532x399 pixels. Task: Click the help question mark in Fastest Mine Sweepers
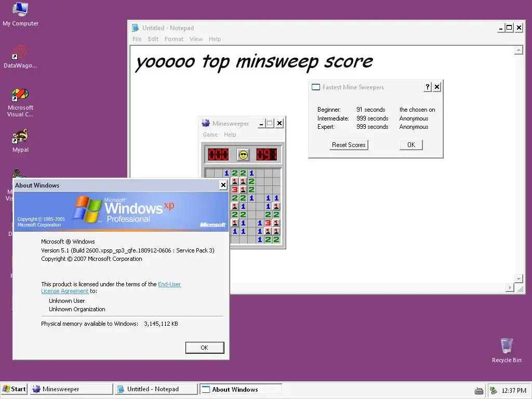click(x=428, y=87)
